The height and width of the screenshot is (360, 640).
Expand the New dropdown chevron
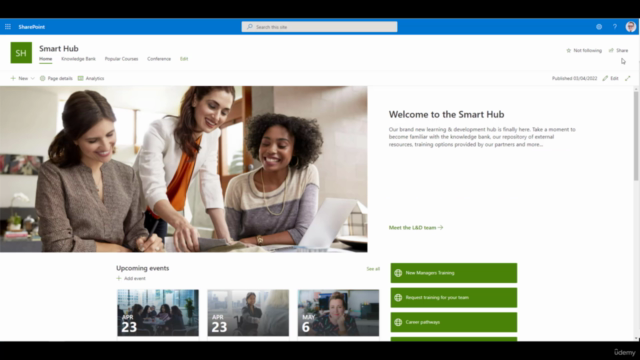click(33, 78)
